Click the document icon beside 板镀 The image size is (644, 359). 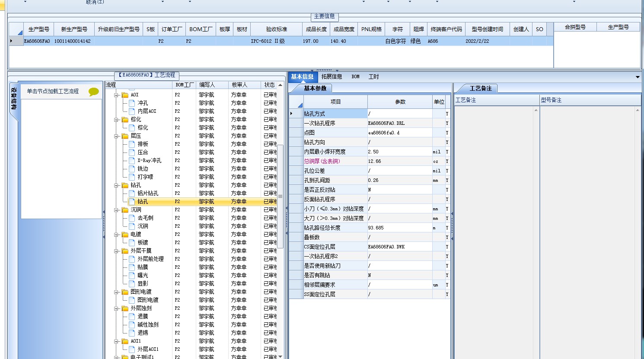[132, 242]
